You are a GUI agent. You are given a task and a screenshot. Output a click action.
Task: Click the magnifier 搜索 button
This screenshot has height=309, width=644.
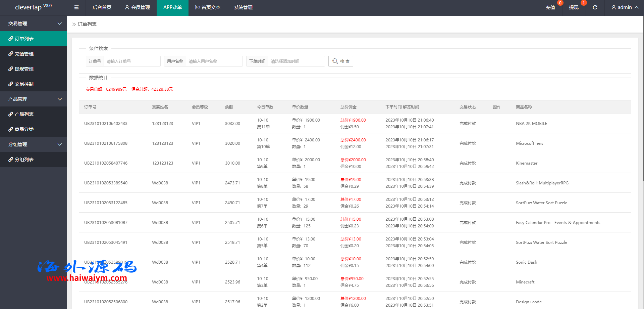click(340, 61)
